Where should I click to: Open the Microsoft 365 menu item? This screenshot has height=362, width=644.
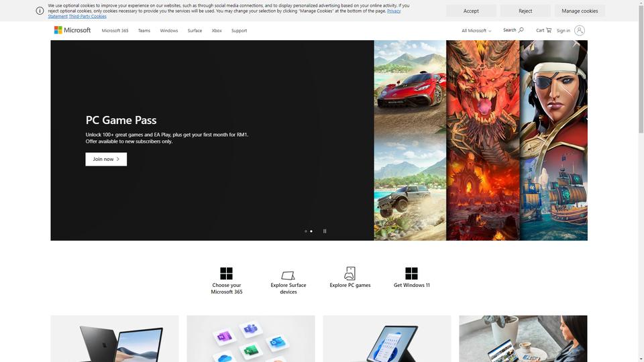pos(115,30)
